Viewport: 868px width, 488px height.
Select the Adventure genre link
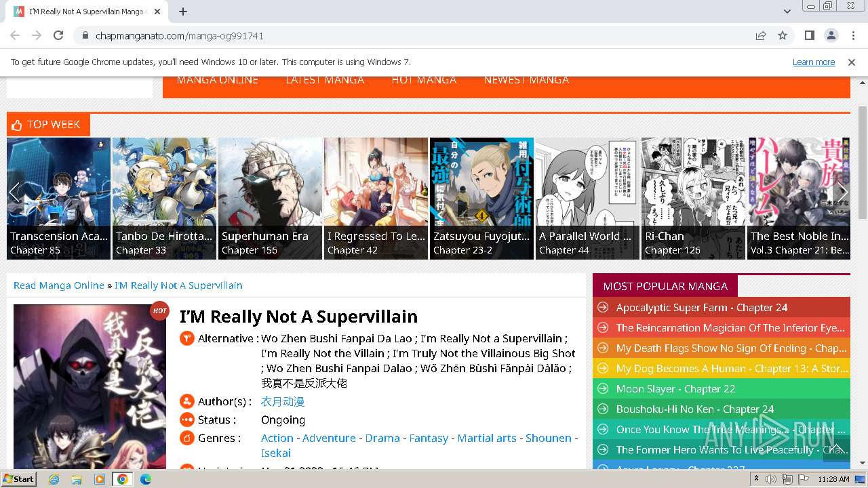pos(329,439)
